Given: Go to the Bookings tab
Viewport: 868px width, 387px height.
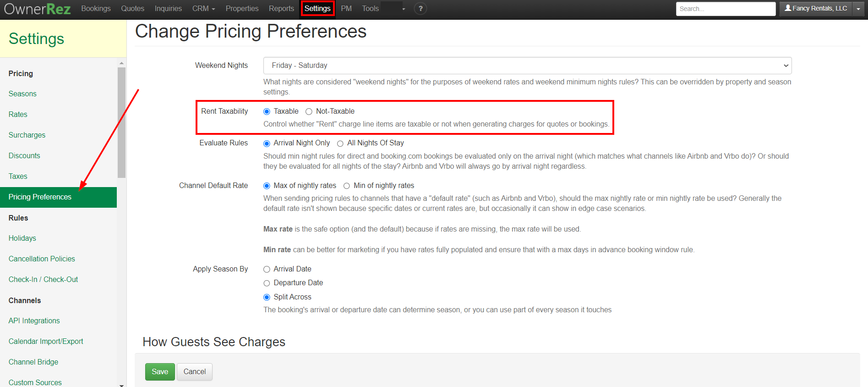Looking at the screenshot, I should click(x=96, y=9).
